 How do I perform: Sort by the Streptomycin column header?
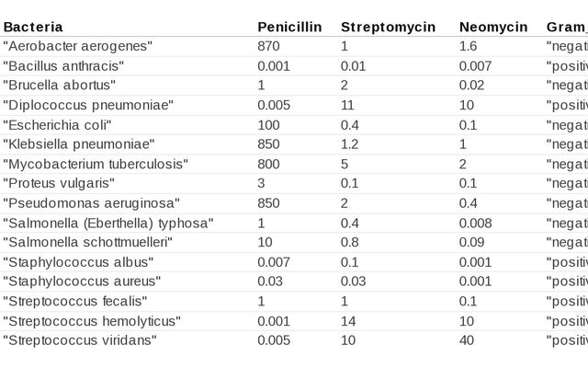coord(388,27)
